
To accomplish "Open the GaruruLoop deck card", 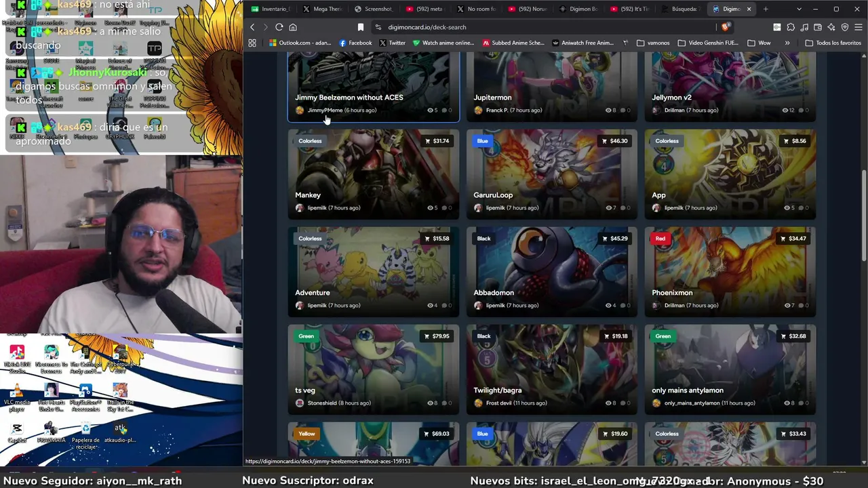I will coord(552,174).
